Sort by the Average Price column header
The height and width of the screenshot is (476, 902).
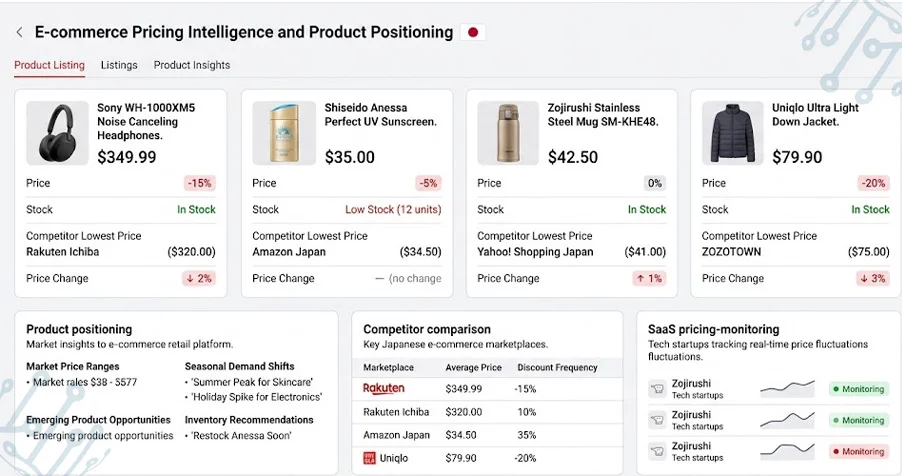(473, 367)
